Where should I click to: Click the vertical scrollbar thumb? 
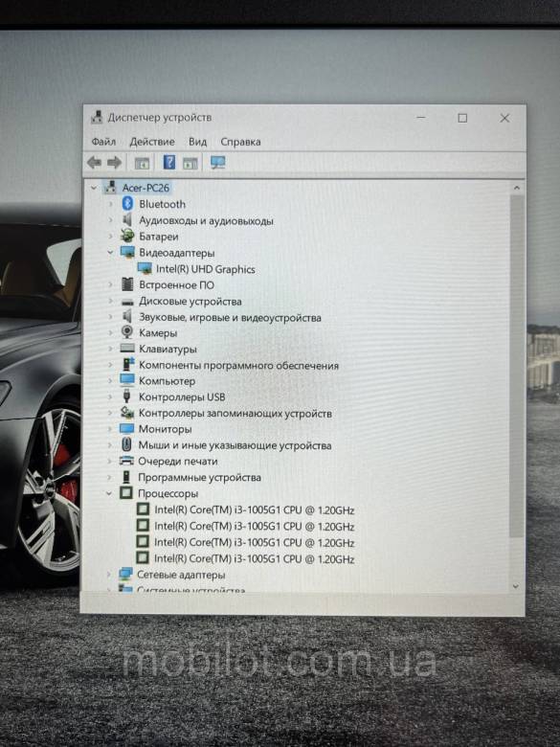coord(517,366)
